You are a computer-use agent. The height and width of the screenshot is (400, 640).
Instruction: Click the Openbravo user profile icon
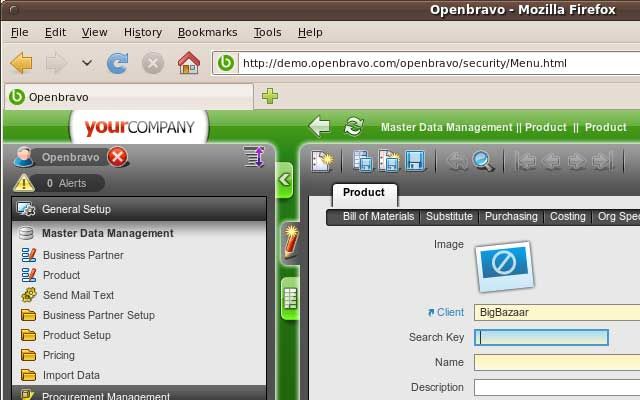coord(24,157)
